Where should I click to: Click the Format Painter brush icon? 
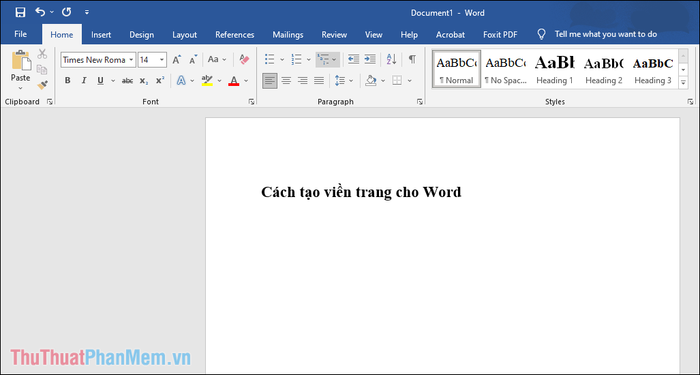click(x=42, y=84)
